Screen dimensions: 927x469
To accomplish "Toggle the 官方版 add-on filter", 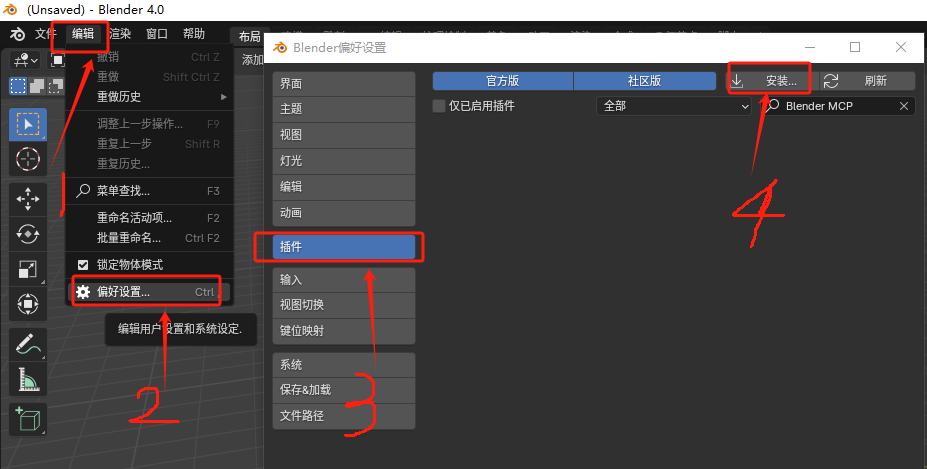I will click(503, 80).
